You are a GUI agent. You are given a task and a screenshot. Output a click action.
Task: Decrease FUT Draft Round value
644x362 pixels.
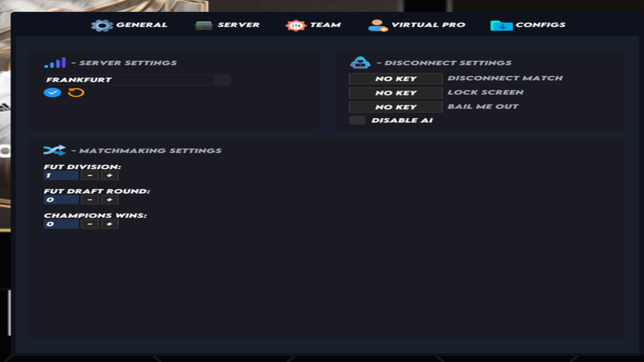90,200
